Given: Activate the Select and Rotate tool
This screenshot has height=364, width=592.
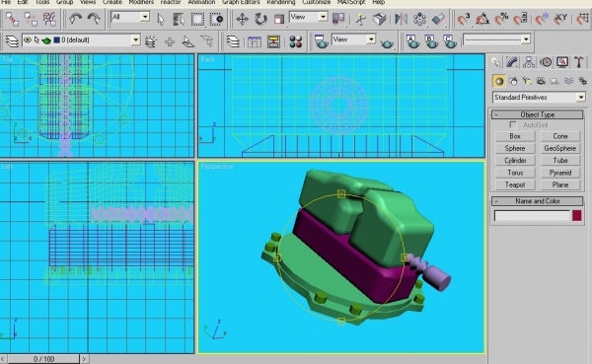Looking at the screenshot, I should click(x=260, y=19).
